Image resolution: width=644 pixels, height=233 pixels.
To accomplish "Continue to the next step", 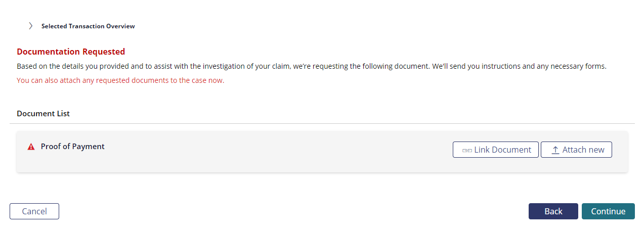I will pos(608,211).
